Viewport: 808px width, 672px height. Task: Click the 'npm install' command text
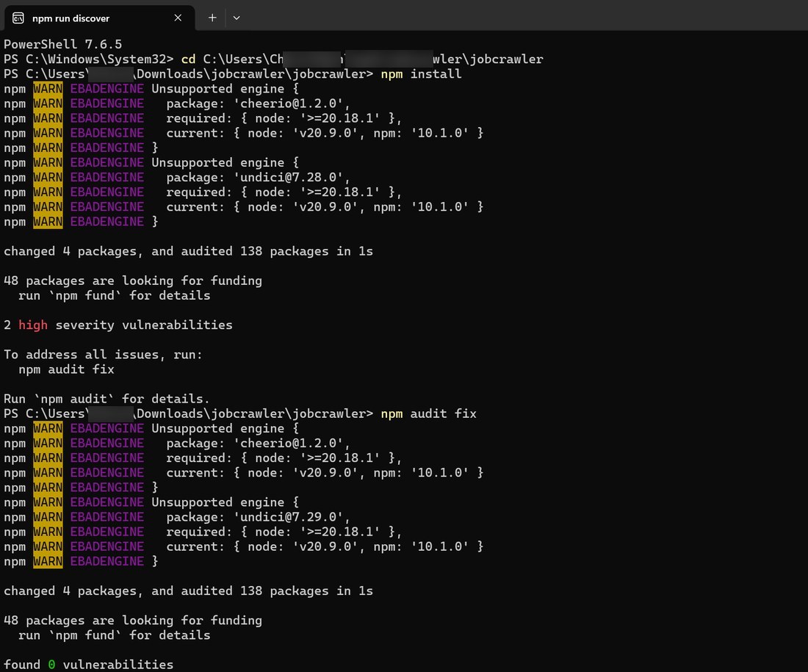pos(421,74)
